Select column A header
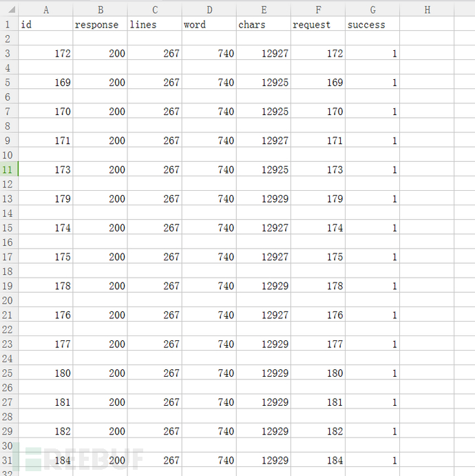Image resolution: width=475 pixels, height=476 pixels. pyautogui.click(x=46, y=10)
